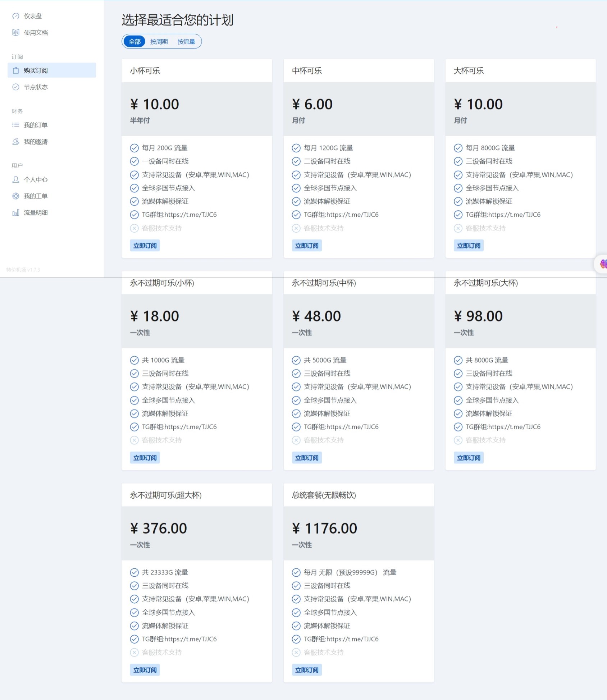Click the documentation book icon
Screen dimensions: 607x700
tap(16, 33)
